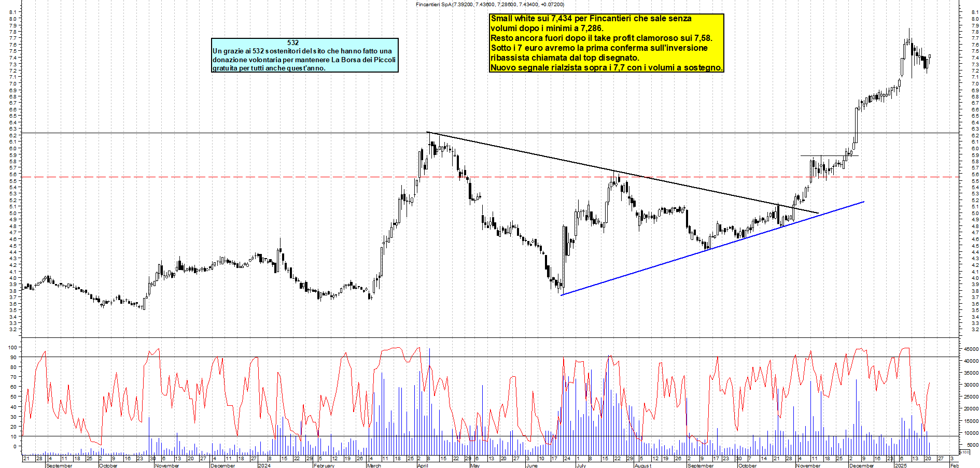The height and width of the screenshot is (468, 980).
Task: Click the 35000 volume axis label
Action: pyautogui.click(x=971, y=373)
